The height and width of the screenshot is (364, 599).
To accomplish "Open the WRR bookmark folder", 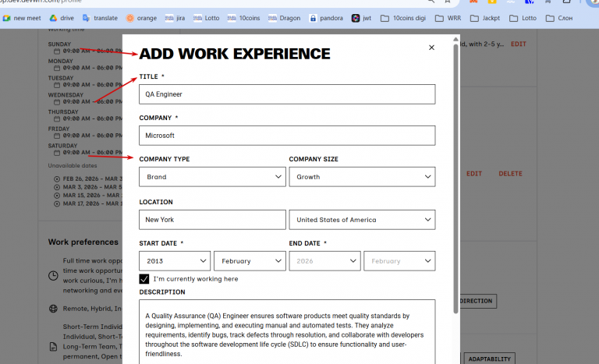I will pos(448,18).
